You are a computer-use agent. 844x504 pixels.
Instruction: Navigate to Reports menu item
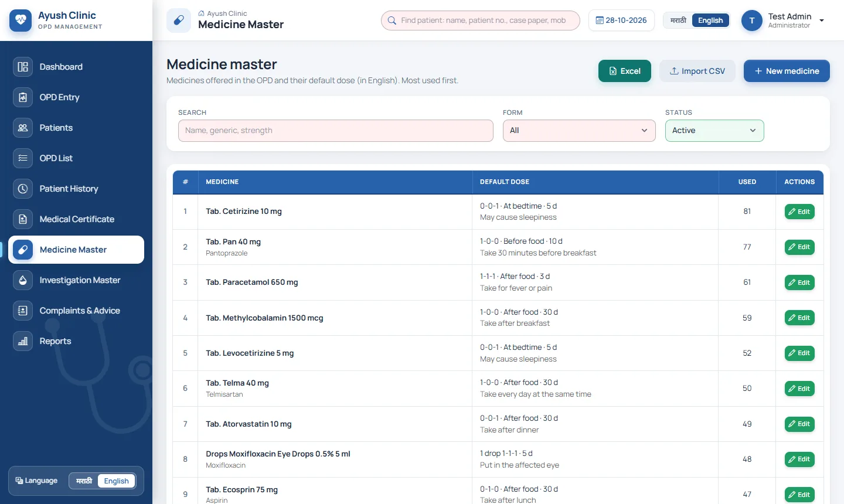click(x=76, y=341)
